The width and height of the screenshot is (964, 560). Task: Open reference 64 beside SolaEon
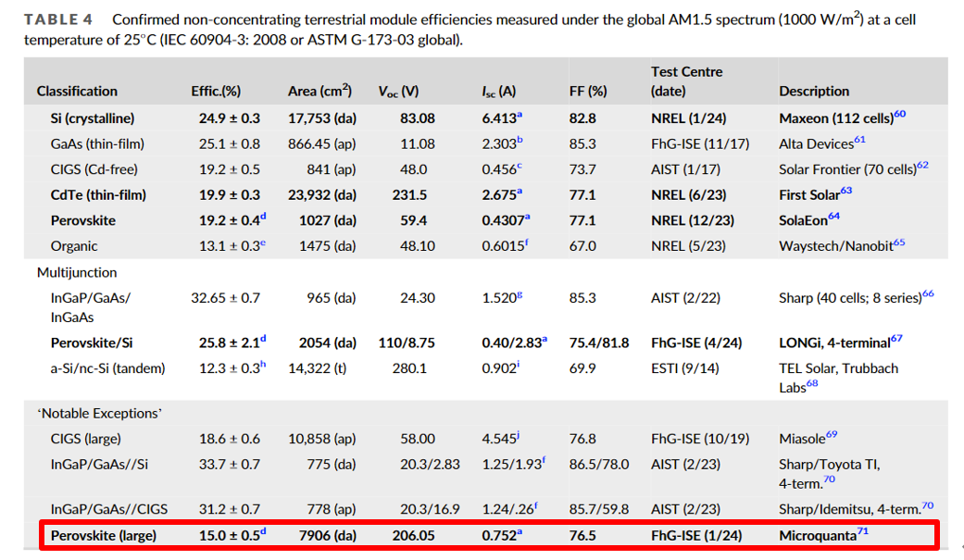point(833,216)
